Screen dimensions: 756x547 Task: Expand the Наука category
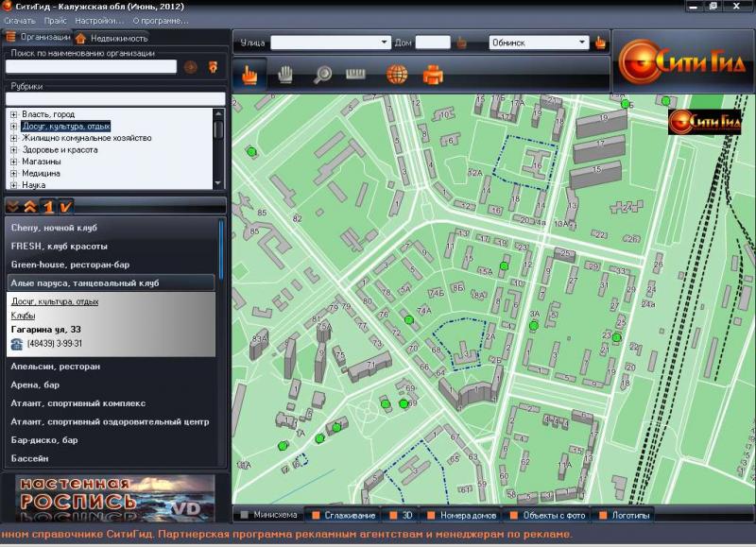[x=13, y=185]
